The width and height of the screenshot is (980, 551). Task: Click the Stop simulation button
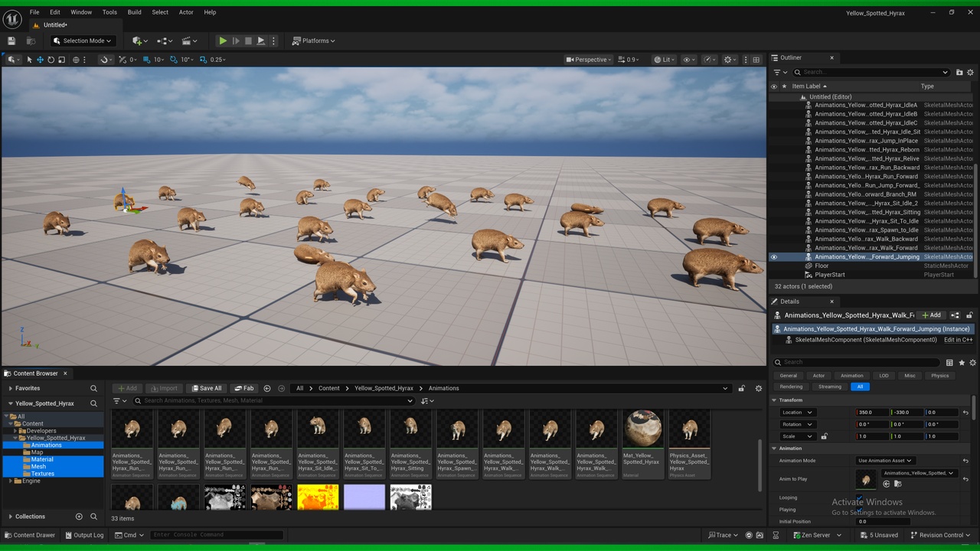click(x=248, y=41)
